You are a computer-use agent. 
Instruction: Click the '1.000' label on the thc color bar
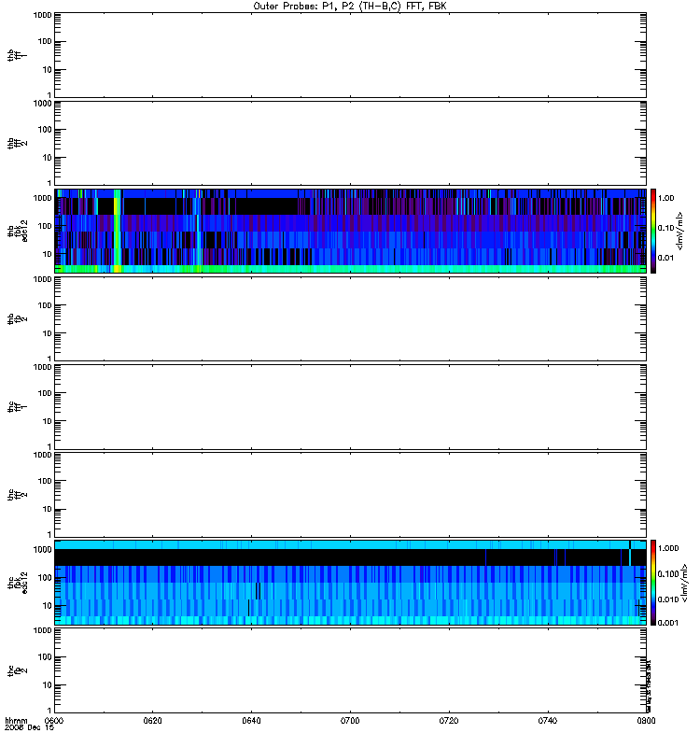pos(668,548)
